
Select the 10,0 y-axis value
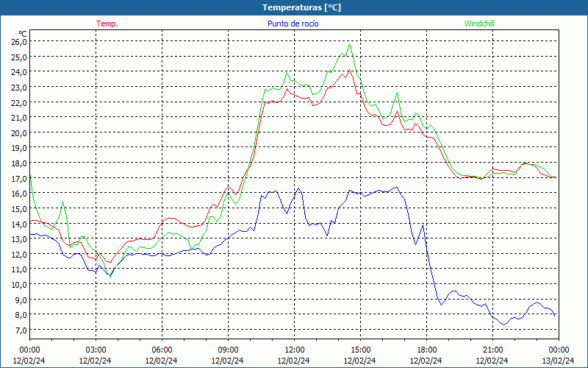(x=18, y=284)
